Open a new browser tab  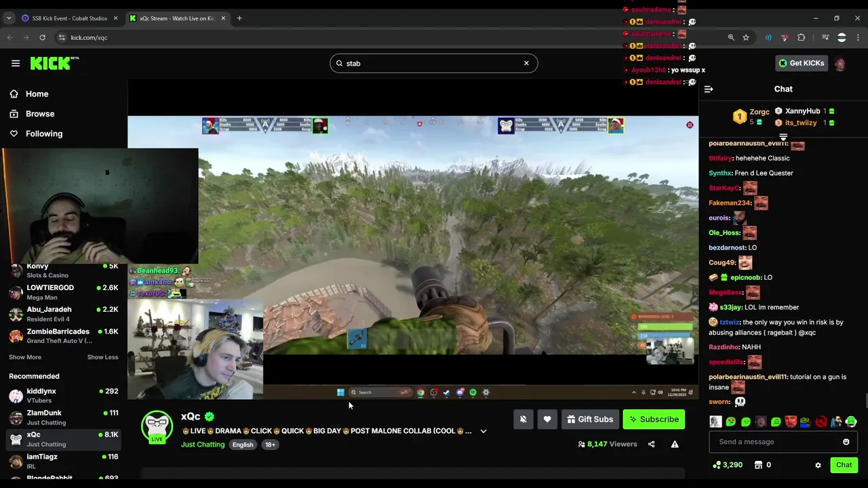coord(239,18)
